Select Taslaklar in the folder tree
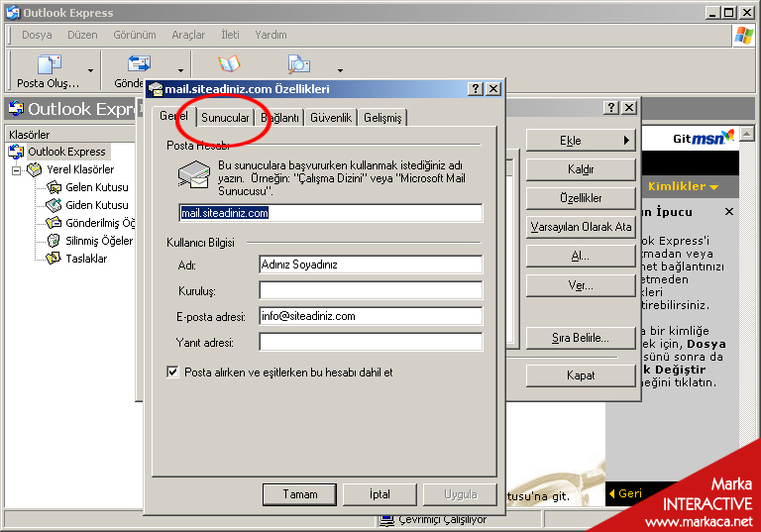Viewport: 761px width, 532px height. (x=86, y=259)
